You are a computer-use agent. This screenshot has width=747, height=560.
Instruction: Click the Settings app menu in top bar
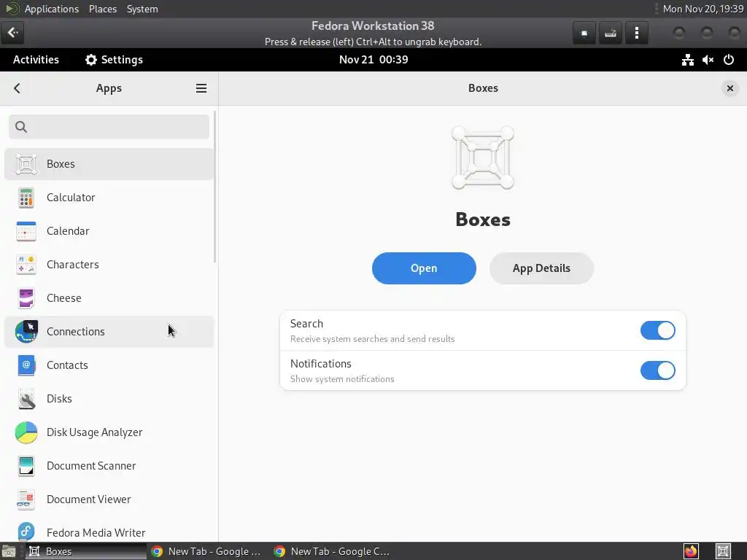coord(114,60)
